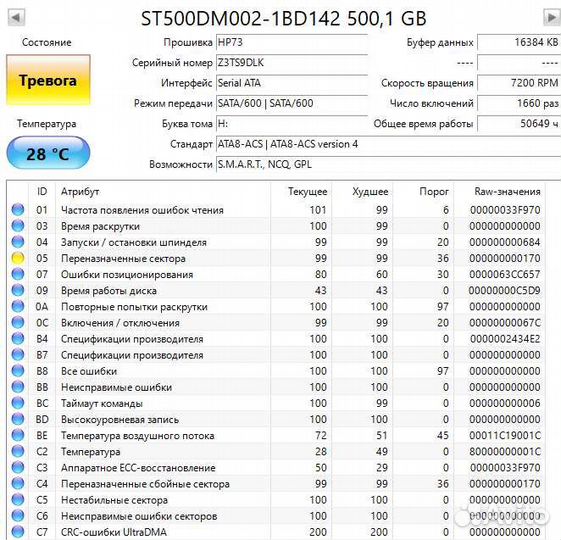Go to previous disk with left arrow
Image resolution: width=561 pixels, height=540 pixels.
(x=16, y=18)
